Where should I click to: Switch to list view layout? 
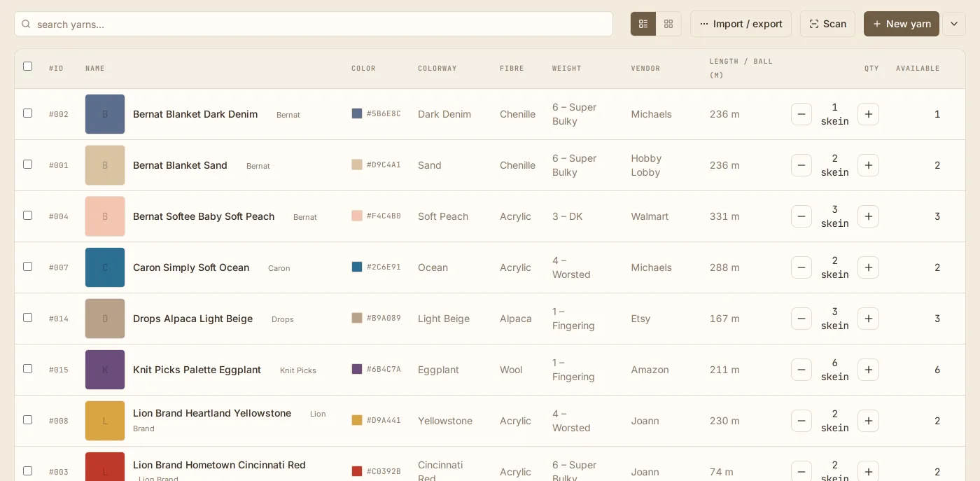click(643, 24)
